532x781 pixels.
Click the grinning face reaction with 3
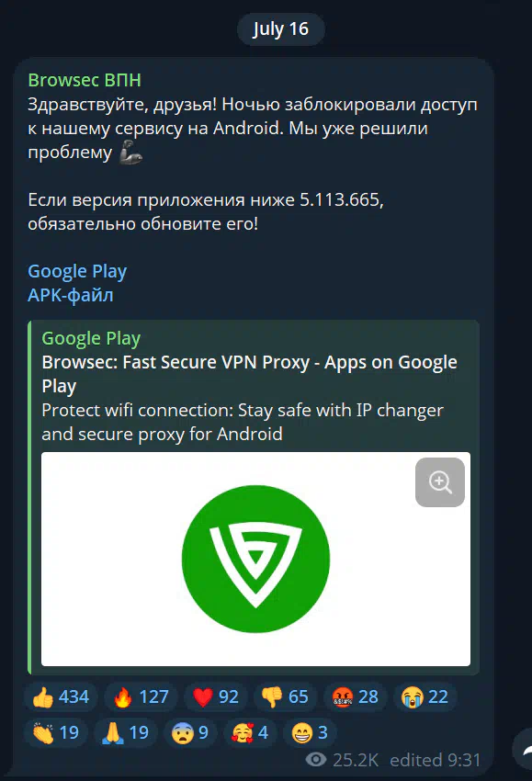coord(310,732)
